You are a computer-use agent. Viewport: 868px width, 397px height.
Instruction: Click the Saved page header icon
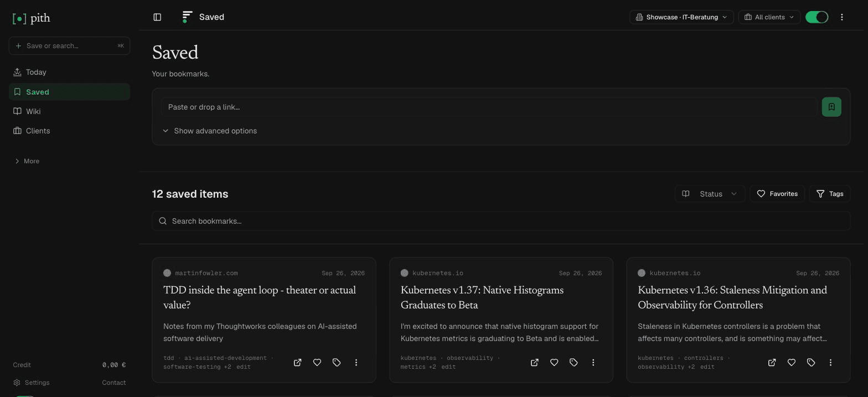coord(187,17)
